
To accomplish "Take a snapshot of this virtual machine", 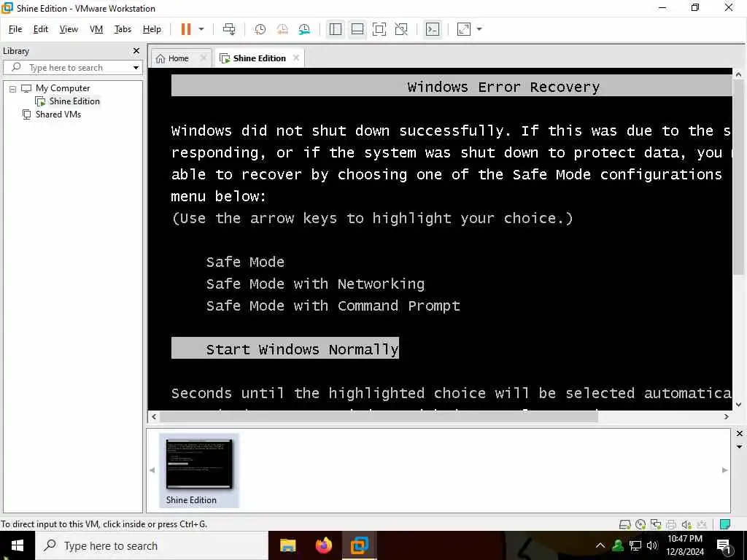I will click(260, 29).
